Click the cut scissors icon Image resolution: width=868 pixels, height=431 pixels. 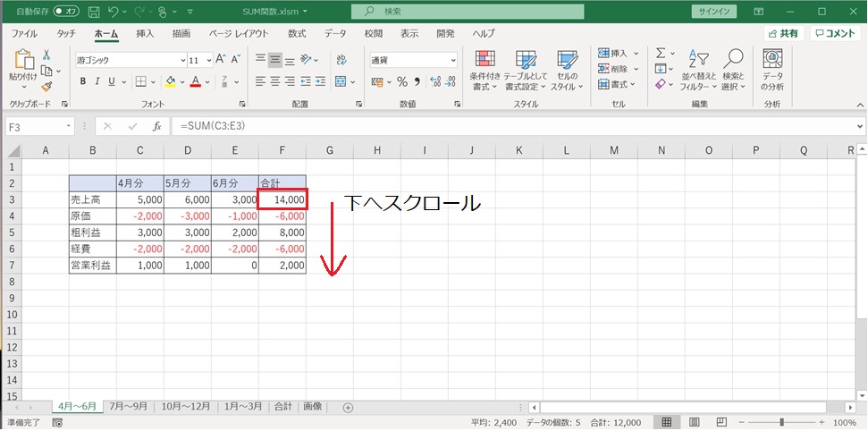tap(46, 55)
